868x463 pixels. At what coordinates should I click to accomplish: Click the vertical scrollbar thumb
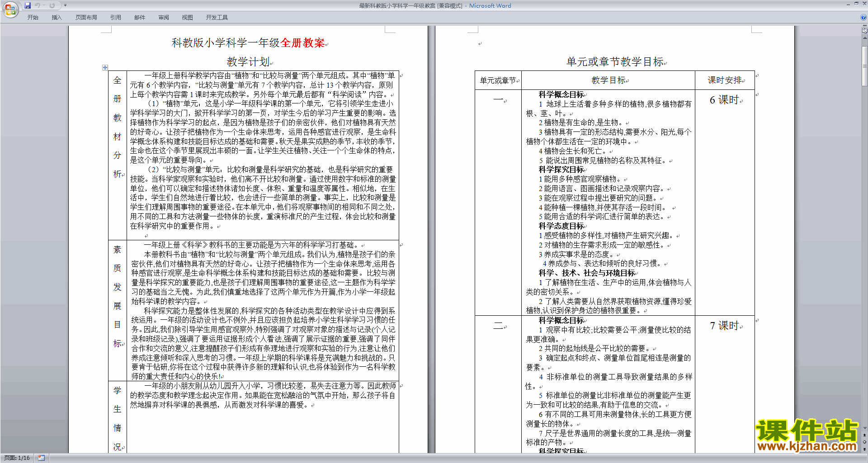click(865, 65)
